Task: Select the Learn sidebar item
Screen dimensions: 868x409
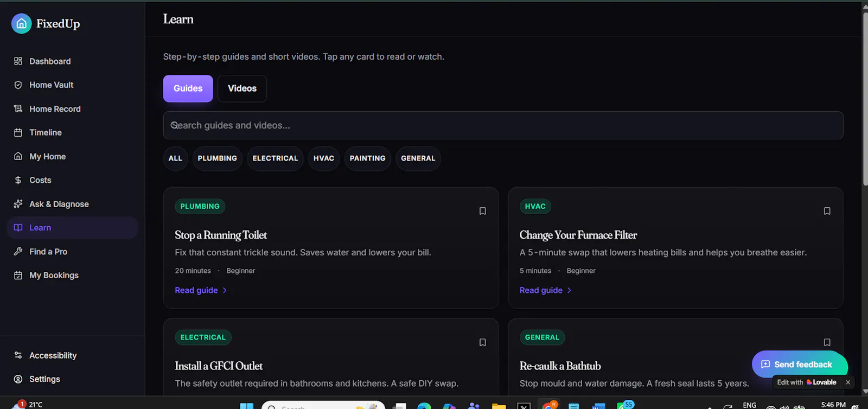Action: 72,228
